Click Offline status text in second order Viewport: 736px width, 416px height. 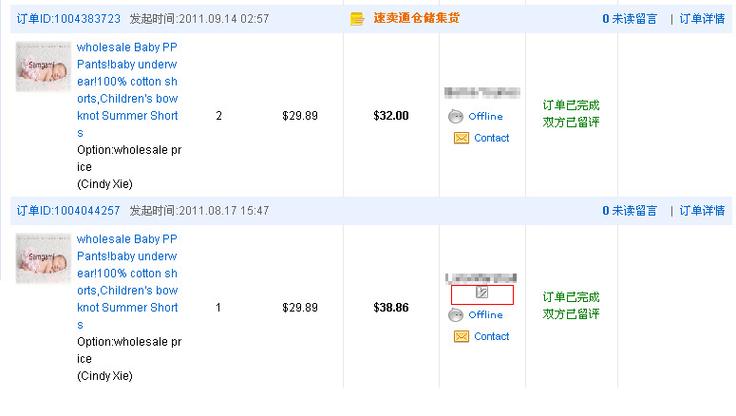click(x=485, y=315)
